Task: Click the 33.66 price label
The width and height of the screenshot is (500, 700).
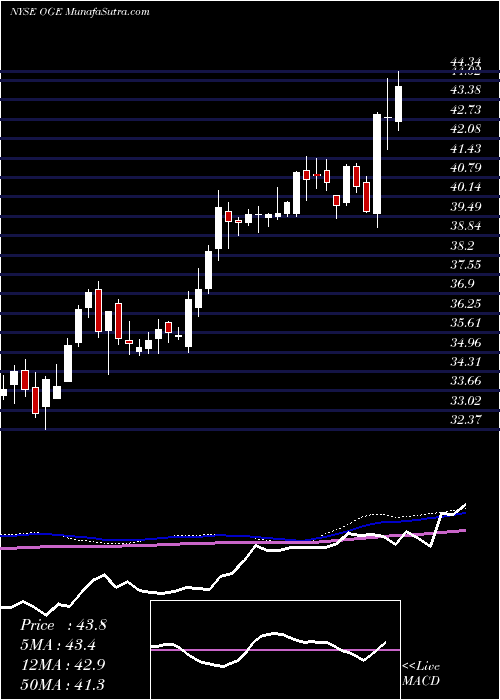Action: point(466,381)
